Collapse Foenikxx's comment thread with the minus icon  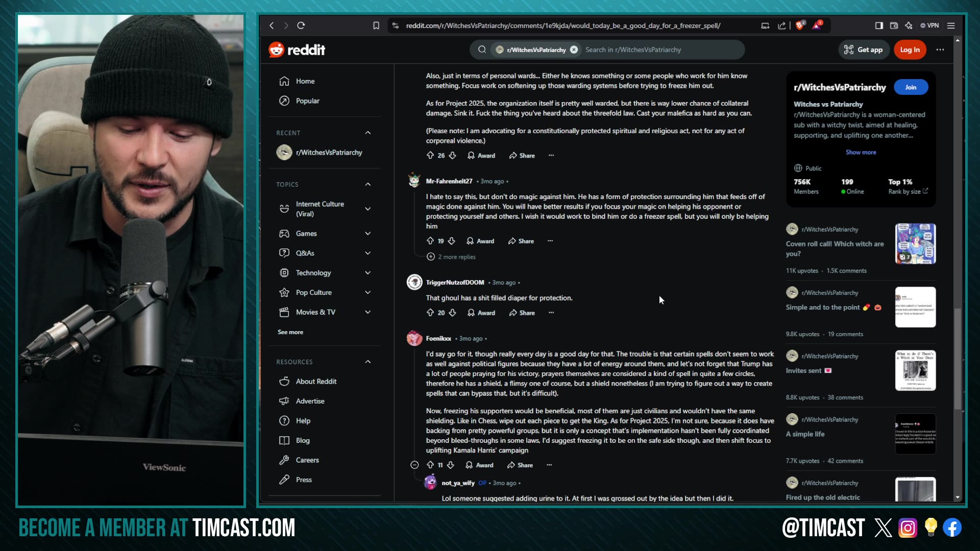(x=414, y=465)
